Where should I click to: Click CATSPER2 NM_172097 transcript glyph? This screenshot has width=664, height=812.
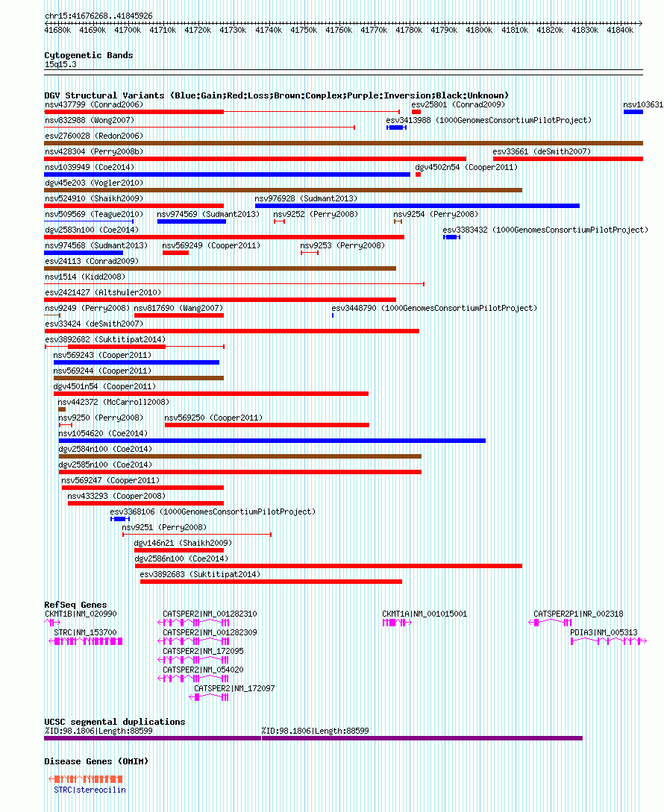pos(209,697)
